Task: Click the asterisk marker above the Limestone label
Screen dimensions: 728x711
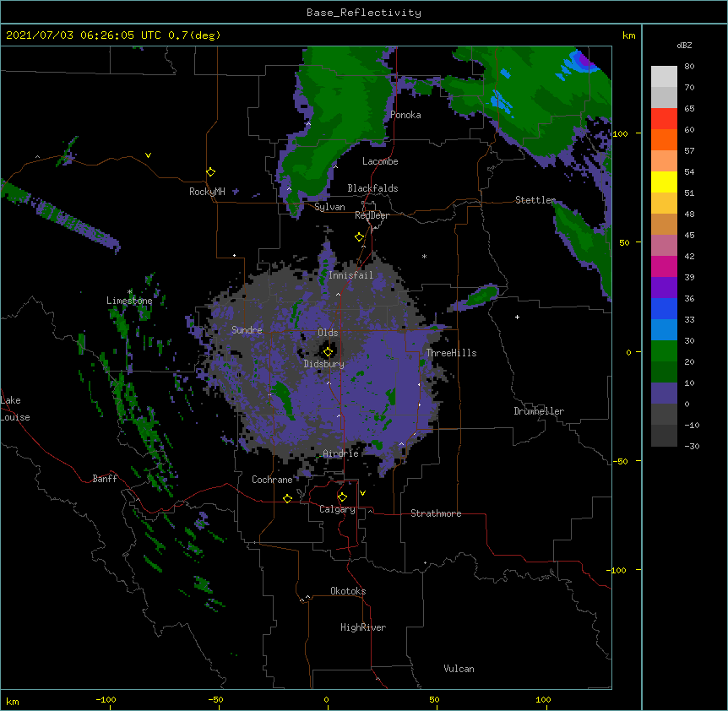Action: (x=130, y=291)
